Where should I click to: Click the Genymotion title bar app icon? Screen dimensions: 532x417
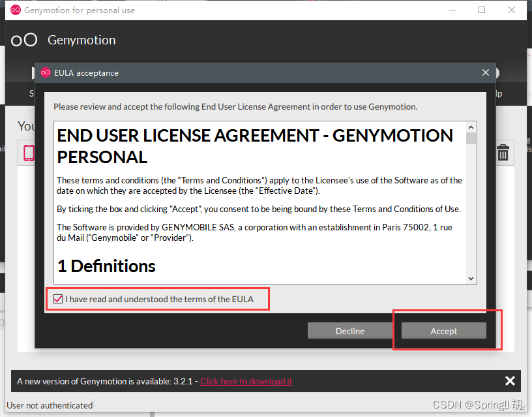[16, 10]
